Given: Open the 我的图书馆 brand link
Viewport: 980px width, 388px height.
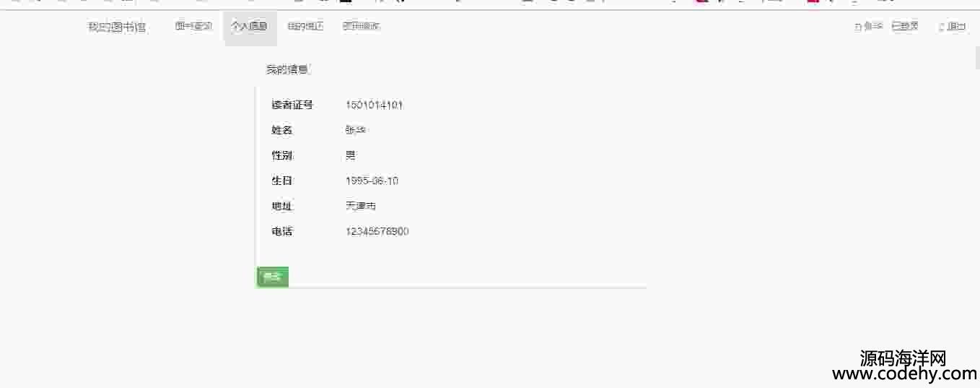Looking at the screenshot, I should coord(117,27).
